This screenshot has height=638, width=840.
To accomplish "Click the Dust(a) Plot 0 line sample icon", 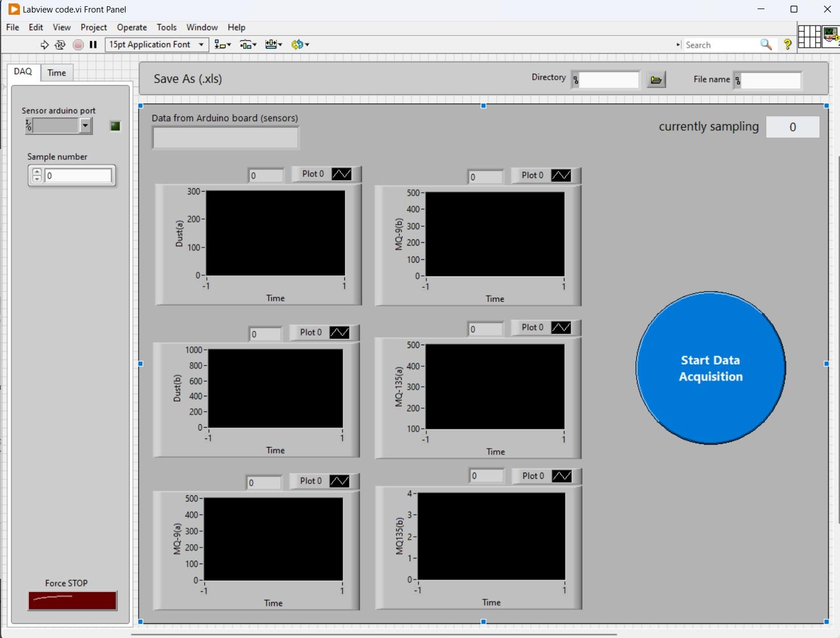I will (x=342, y=174).
